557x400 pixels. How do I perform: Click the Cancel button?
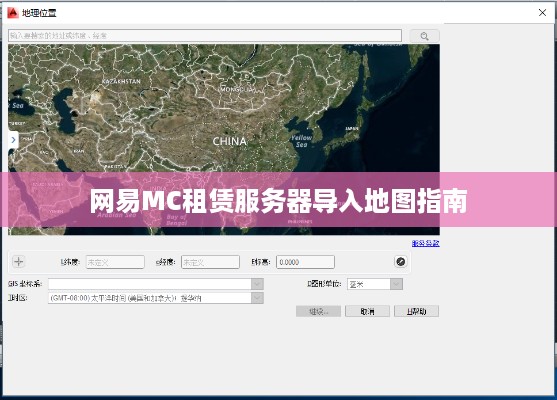point(367,311)
